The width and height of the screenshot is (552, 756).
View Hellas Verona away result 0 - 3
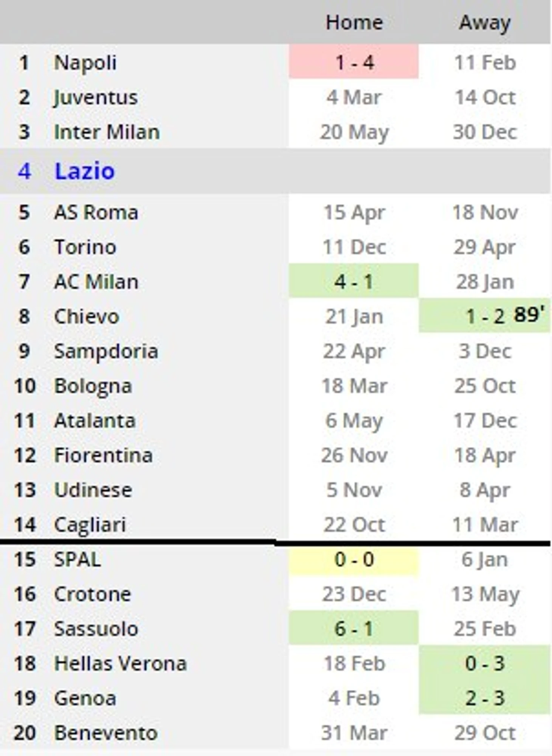tap(484, 663)
